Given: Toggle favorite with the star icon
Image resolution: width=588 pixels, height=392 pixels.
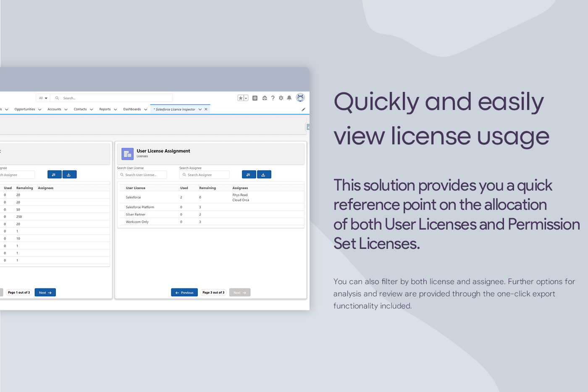Looking at the screenshot, I should [x=241, y=98].
